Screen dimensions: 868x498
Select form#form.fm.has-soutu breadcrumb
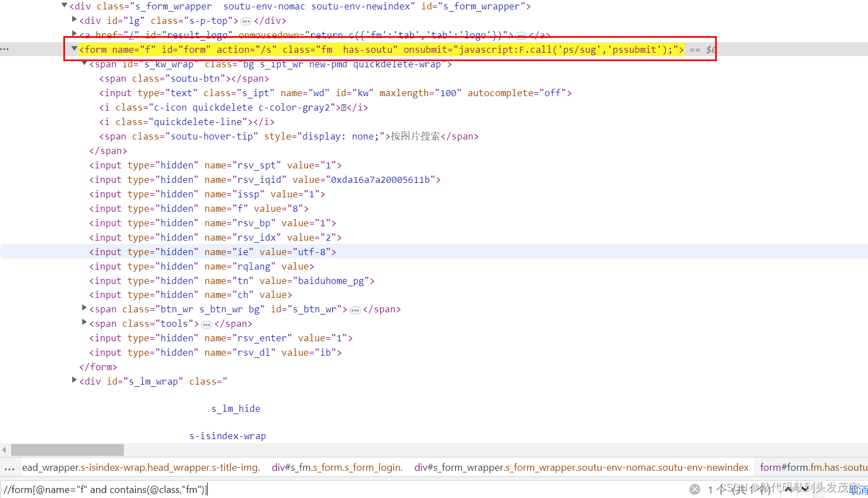coord(814,467)
